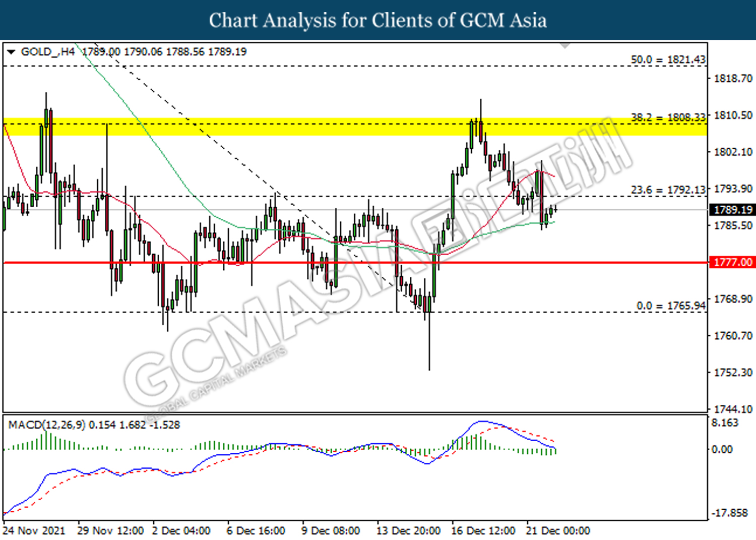Click the MACD scale value 8.163

click(725, 423)
